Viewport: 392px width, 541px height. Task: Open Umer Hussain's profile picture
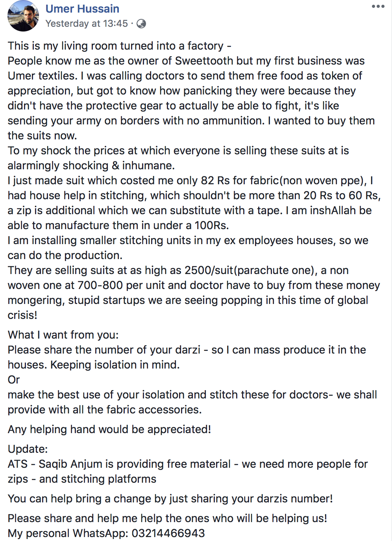pyautogui.click(x=23, y=16)
